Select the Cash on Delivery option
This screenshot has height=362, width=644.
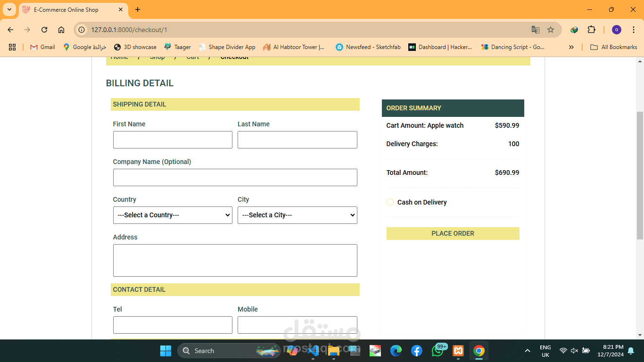click(x=390, y=202)
